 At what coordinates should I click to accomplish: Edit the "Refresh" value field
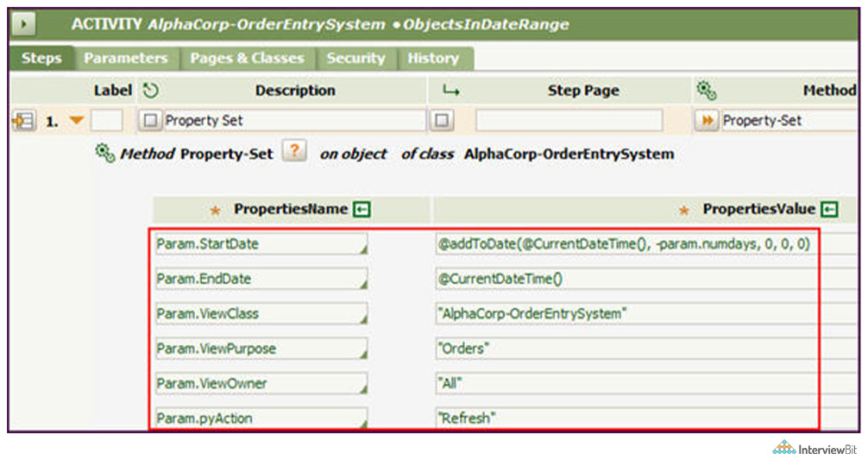(645, 418)
